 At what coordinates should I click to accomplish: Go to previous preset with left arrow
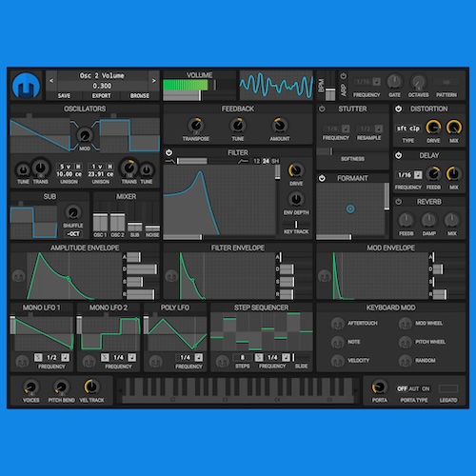pos(51,81)
